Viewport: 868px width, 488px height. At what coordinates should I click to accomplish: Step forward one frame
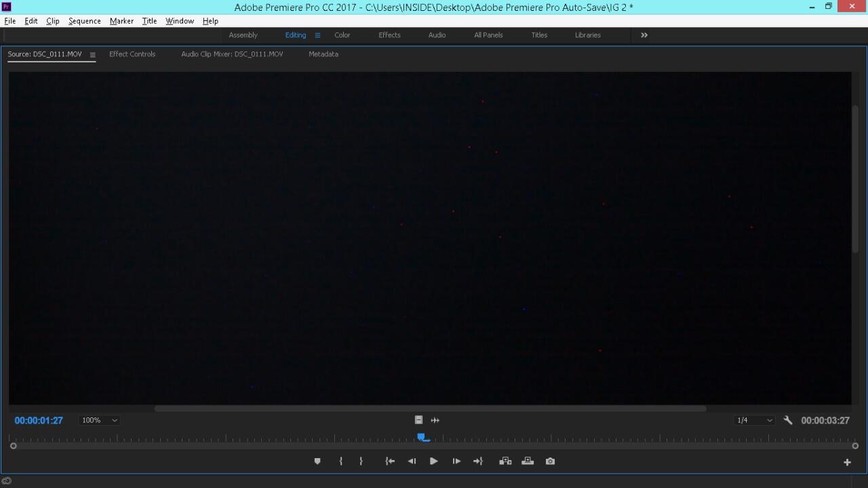pyautogui.click(x=456, y=462)
